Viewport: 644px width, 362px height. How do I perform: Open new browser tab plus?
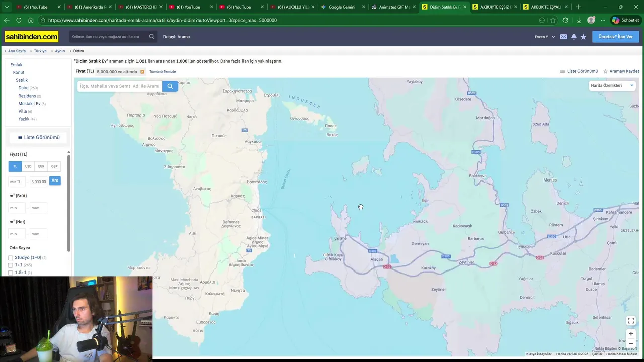(578, 7)
